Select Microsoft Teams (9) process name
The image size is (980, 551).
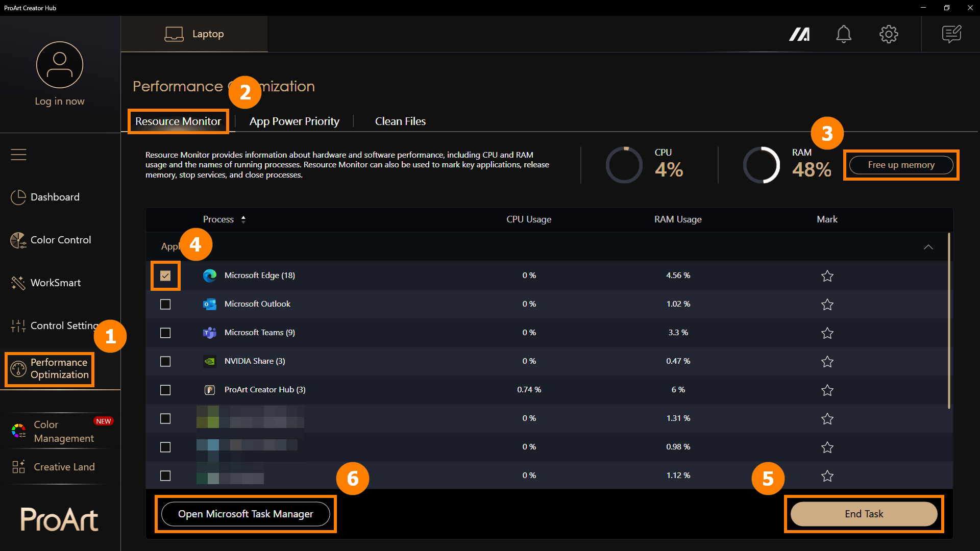point(260,333)
